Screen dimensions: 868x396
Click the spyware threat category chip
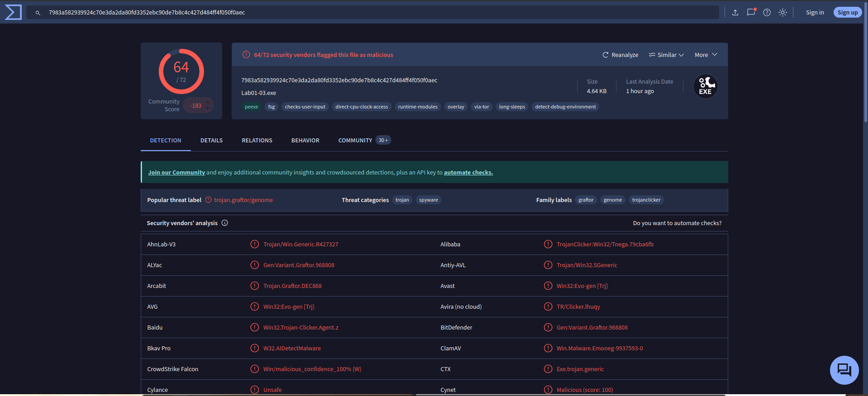click(x=428, y=200)
